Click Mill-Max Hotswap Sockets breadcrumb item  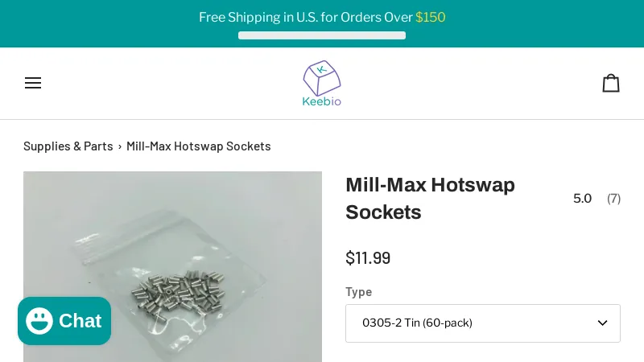coord(198,146)
